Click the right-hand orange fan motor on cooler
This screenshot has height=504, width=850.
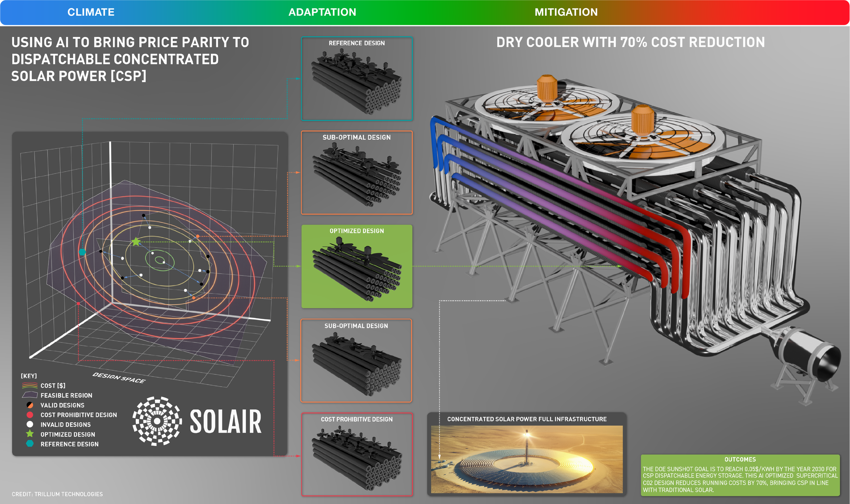coord(643,120)
